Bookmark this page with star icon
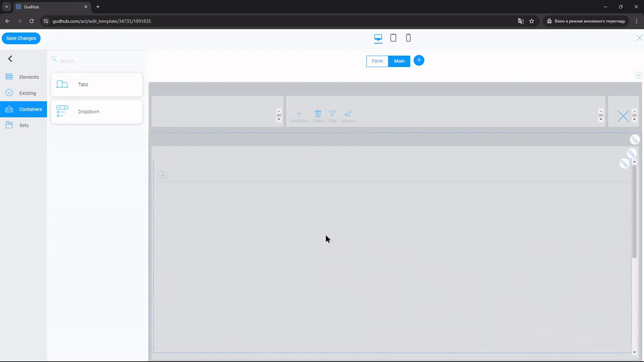Screen dimensions: 644x362 point(532,21)
